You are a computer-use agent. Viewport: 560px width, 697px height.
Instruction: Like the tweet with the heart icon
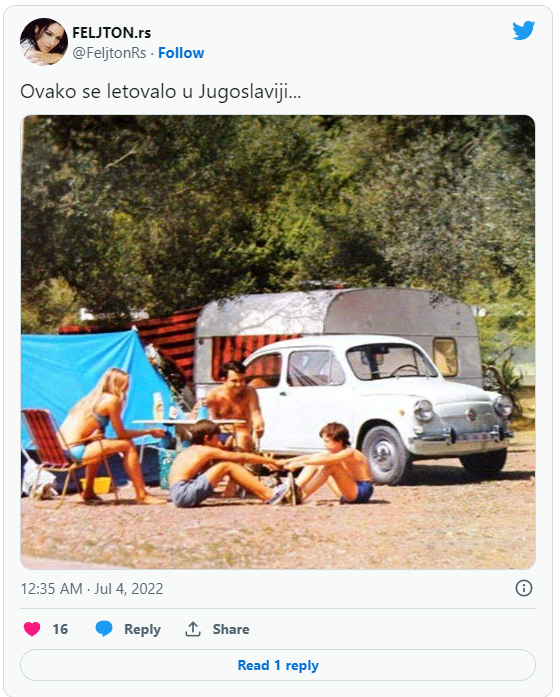(32, 629)
